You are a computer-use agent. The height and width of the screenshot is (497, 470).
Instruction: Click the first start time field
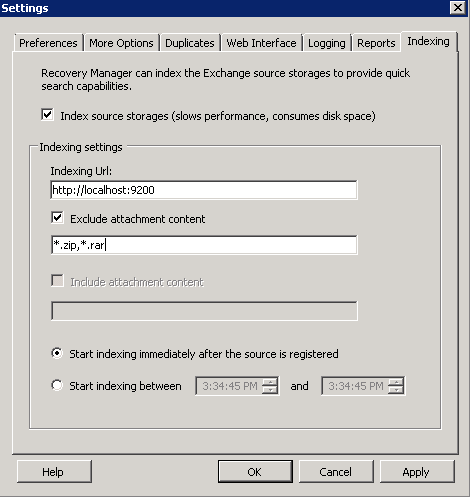click(229, 386)
